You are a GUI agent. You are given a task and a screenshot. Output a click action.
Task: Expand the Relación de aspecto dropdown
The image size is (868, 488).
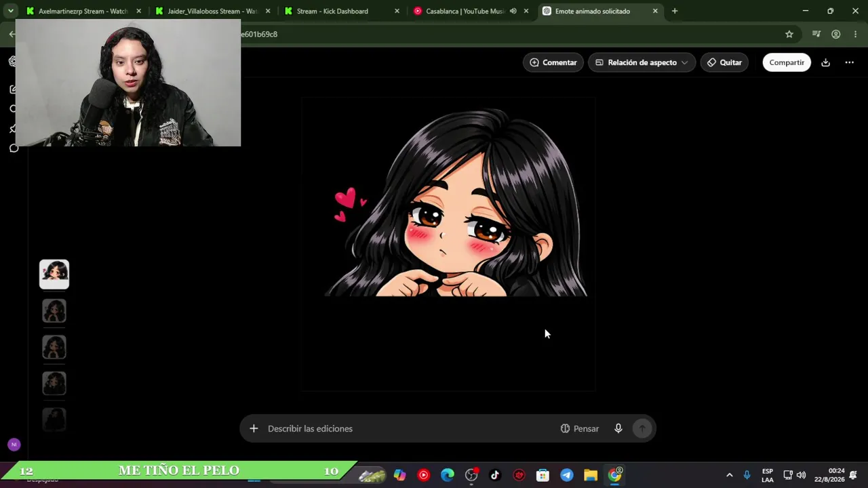(642, 62)
